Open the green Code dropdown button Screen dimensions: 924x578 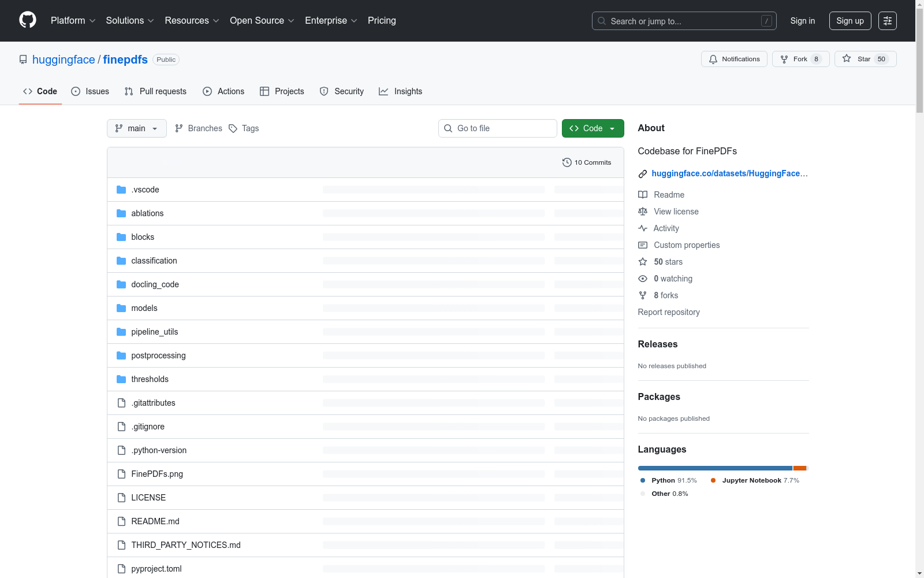pos(593,128)
